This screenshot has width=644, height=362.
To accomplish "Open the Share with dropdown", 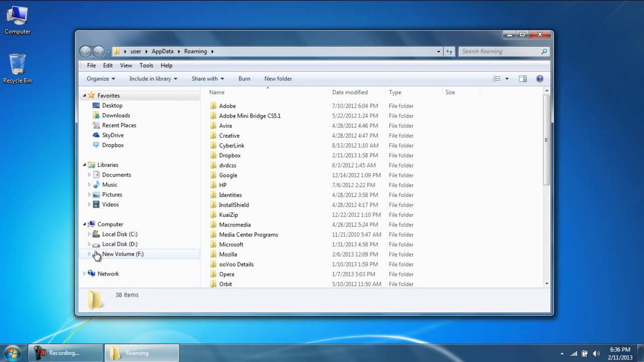I will tap(208, 79).
